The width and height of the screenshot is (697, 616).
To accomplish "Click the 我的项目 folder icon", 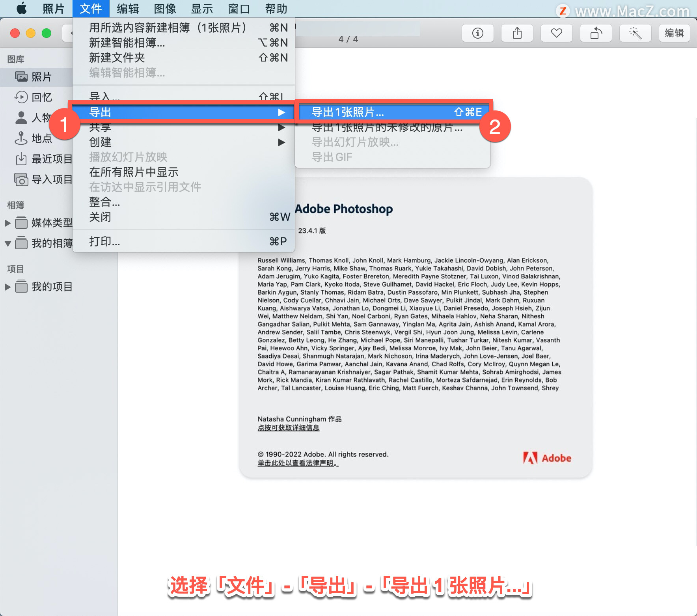I will click(21, 286).
